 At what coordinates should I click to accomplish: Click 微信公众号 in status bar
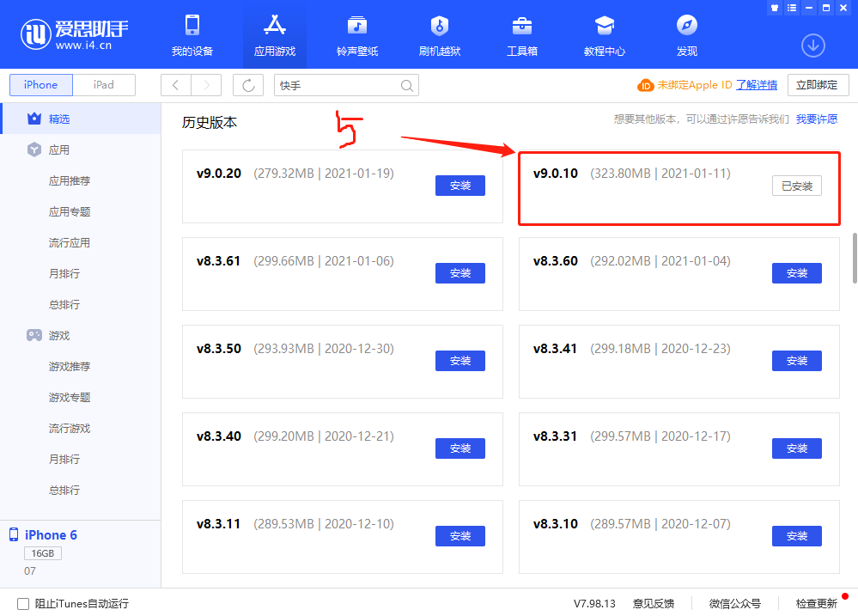click(735, 603)
